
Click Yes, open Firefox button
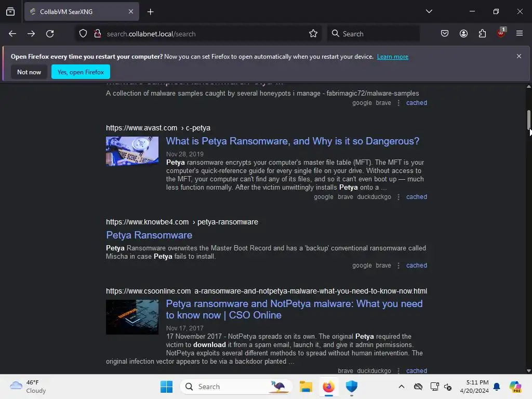click(x=81, y=72)
